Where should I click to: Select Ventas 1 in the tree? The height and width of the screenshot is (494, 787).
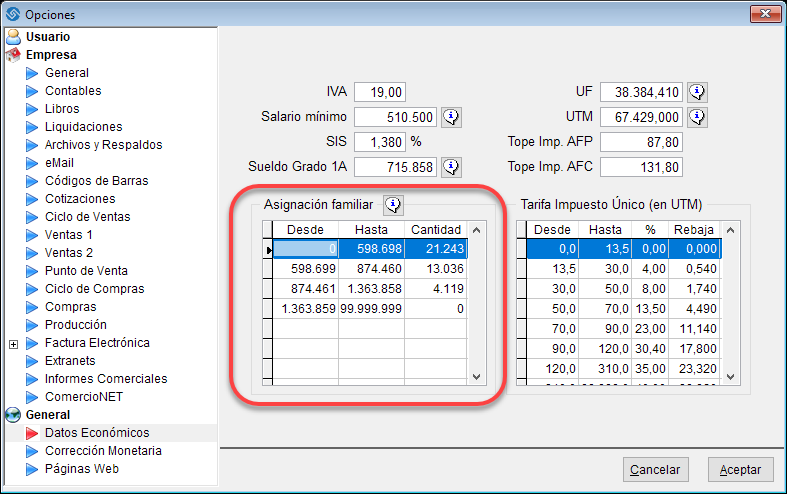tap(68, 235)
